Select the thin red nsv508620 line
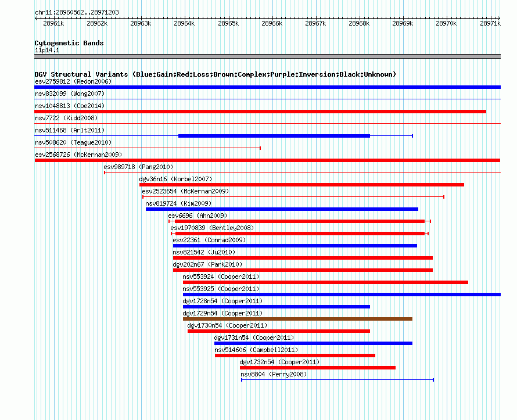 [148, 148]
